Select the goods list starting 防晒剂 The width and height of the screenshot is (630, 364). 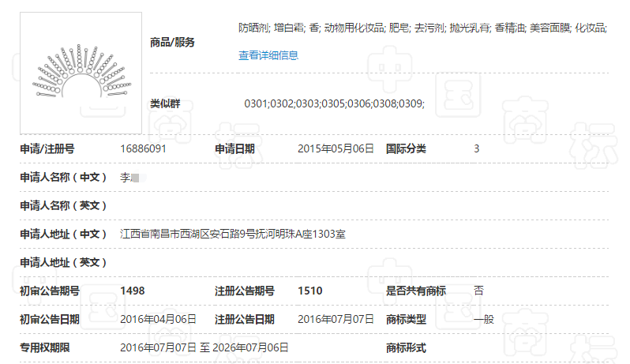(422, 28)
